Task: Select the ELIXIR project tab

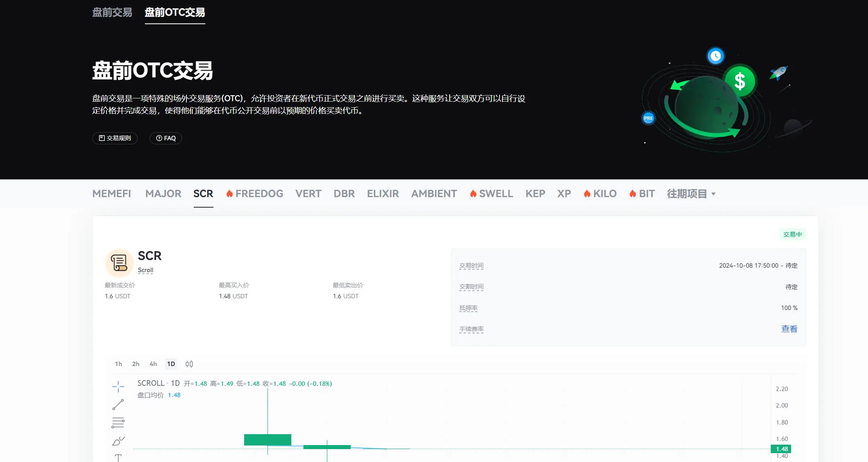Action: click(x=383, y=194)
